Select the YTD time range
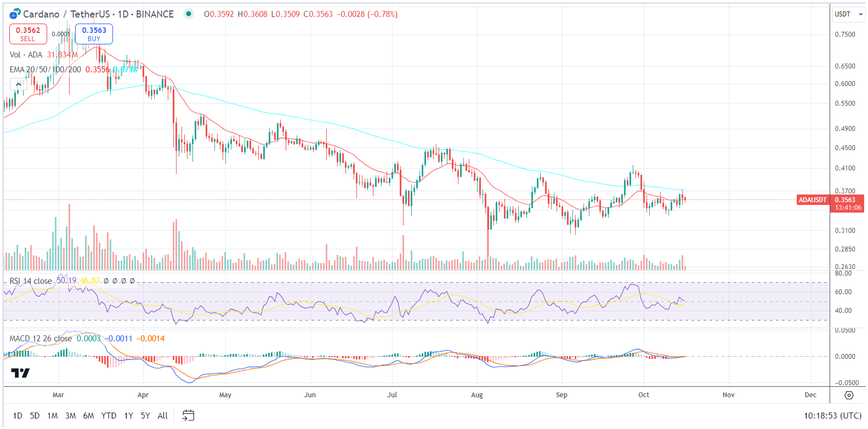The width and height of the screenshot is (868, 429). (x=109, y=416)
